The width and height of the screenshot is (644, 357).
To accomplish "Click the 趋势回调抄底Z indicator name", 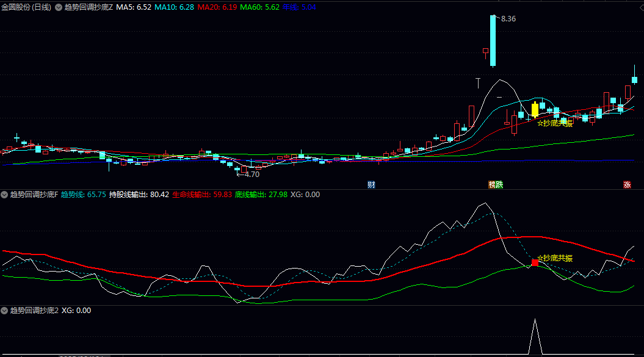I will 89,7.
